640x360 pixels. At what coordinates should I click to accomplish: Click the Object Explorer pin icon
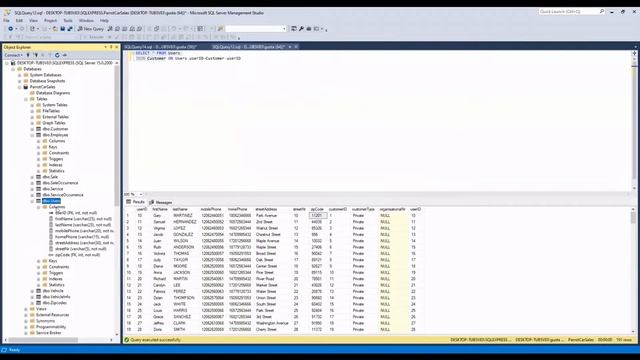pyautogui.click(x=111, y=47)
